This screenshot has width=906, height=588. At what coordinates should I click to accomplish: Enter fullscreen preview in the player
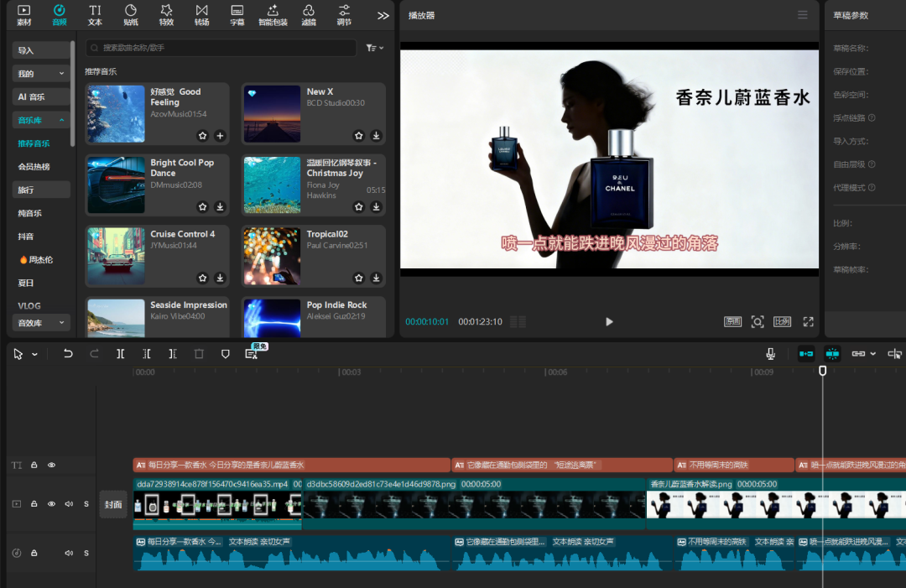[x=808, y=321]
